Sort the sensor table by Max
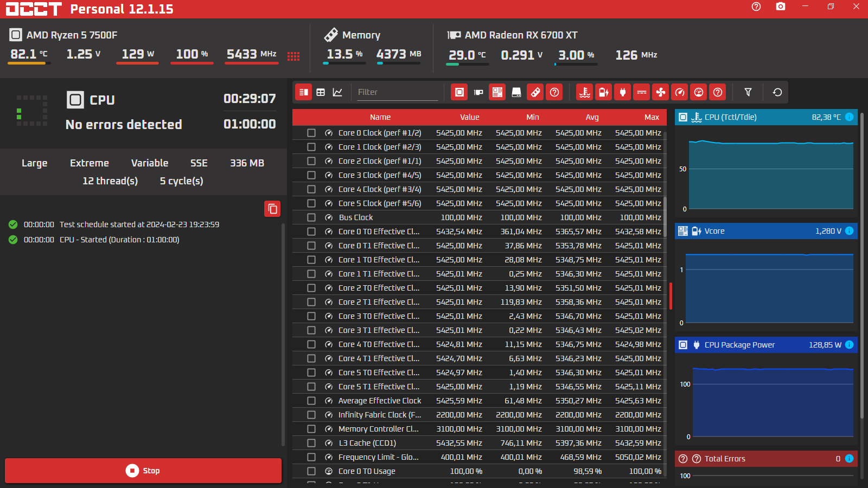Viewport: 868px width, 488px height. click(652, 117)
